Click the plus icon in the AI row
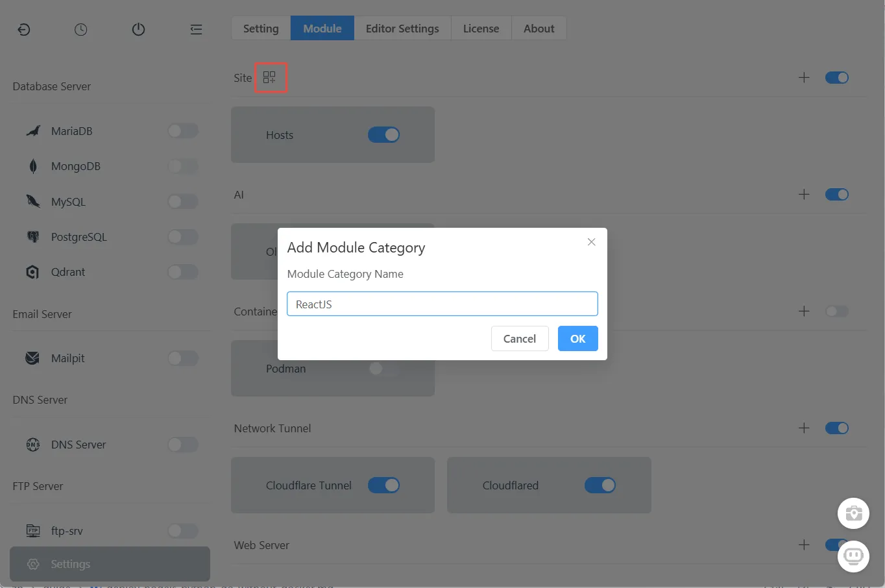 click(x=804, y=195)
